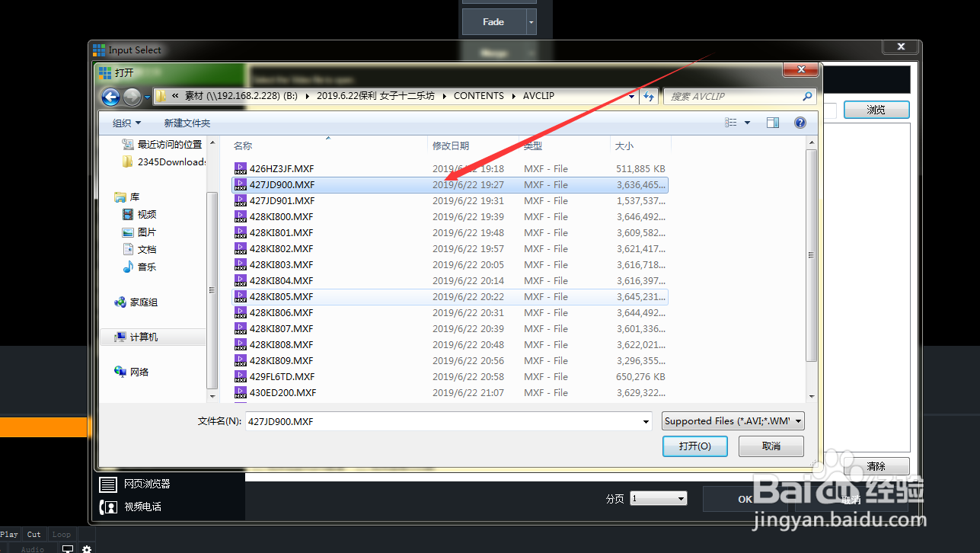
Task: Open the 2345Downloads folder
Action: point(164,161)
